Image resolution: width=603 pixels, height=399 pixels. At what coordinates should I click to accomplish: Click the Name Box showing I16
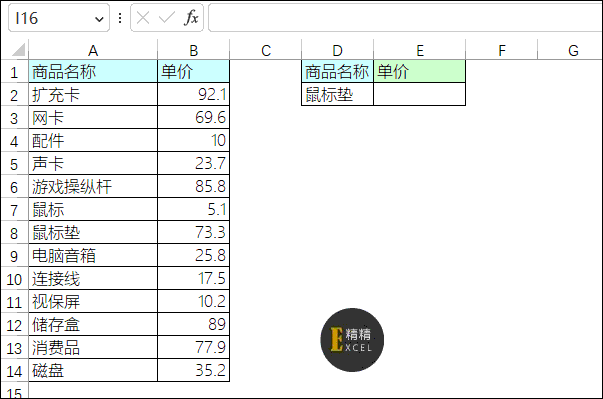tap(59, 18)
